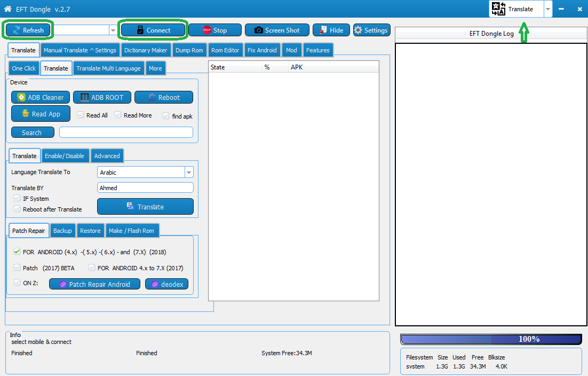Click the deodex purple icon
588x376 pixels.
(155, 284)
